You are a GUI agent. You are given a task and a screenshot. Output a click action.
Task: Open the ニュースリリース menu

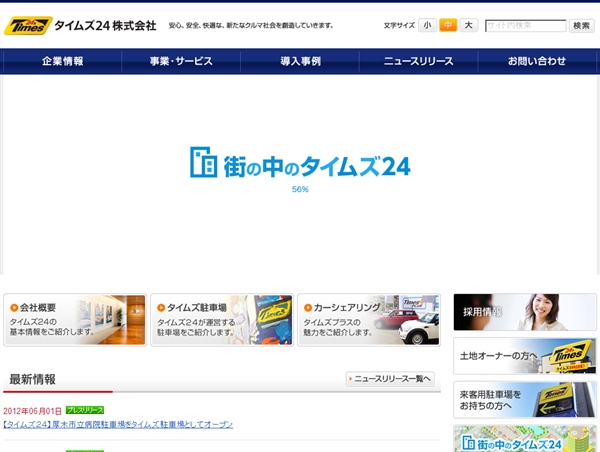(419, 61)
